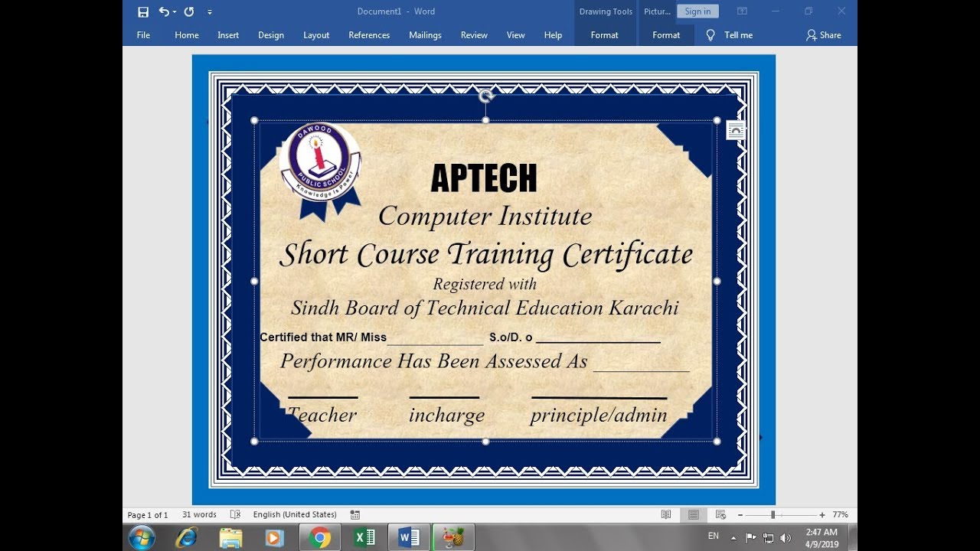Click the EN input language indicator
The height and width of the screenshot is (551, 980).
714,536
